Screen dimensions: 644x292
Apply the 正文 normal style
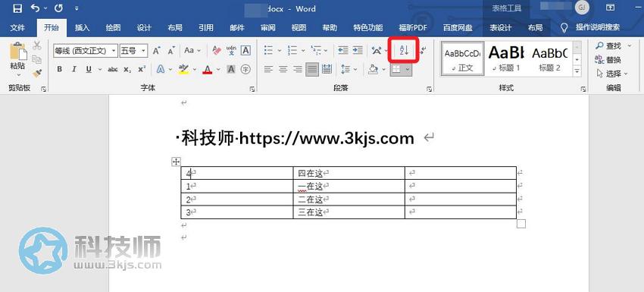463,58
